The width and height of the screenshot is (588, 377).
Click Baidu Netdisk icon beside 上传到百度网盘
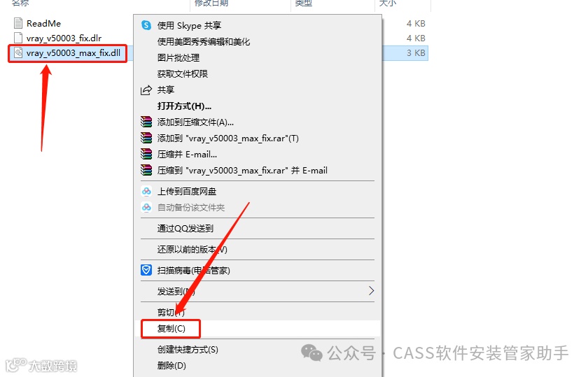146,192
